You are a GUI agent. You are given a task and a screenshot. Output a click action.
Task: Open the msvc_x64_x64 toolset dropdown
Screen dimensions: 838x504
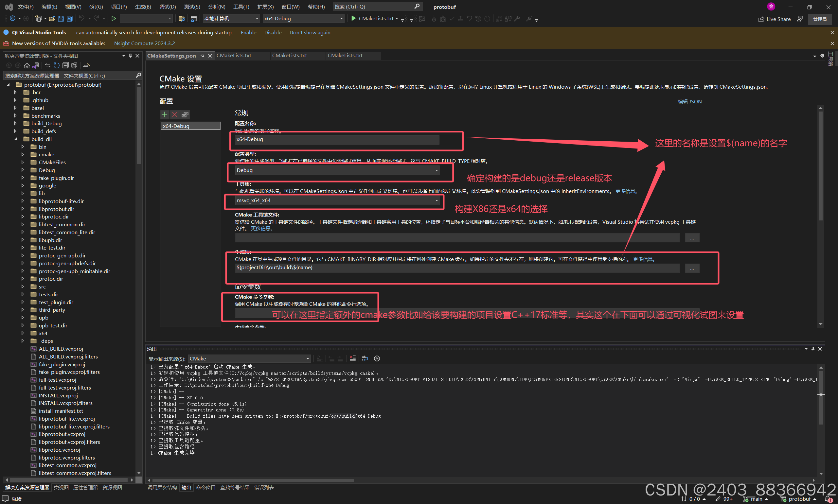coord(437,200)
